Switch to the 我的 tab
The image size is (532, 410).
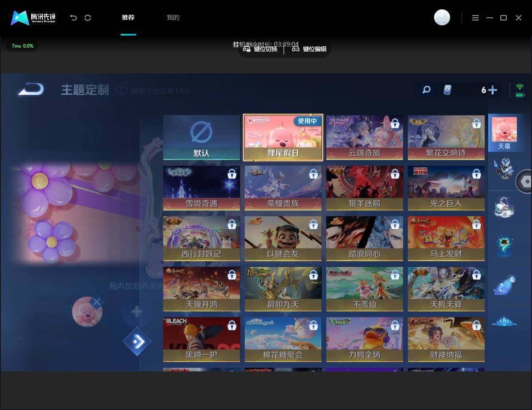coord(173,18)
